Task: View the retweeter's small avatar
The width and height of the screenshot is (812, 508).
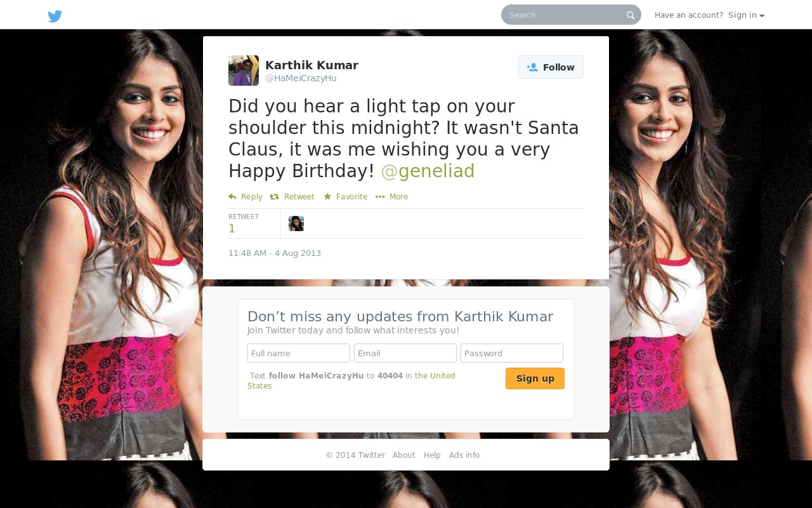Action: pyautogui.click(x=296, y=224)
